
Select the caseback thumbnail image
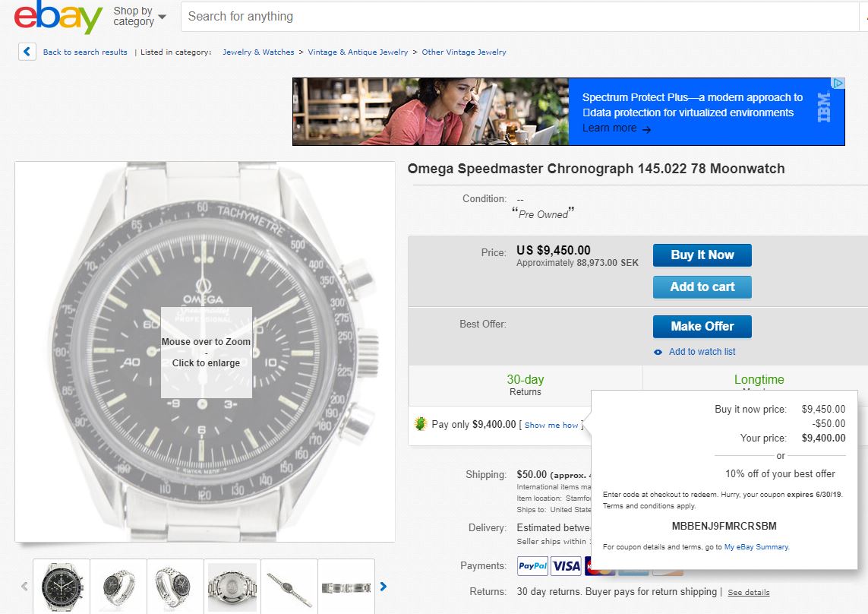232,587
